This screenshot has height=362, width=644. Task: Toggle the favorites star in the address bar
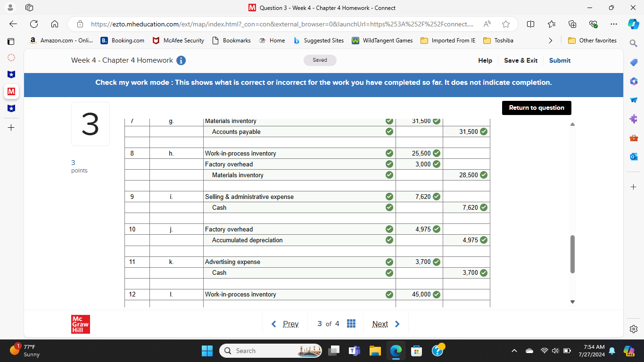click(x=505, y=24)
